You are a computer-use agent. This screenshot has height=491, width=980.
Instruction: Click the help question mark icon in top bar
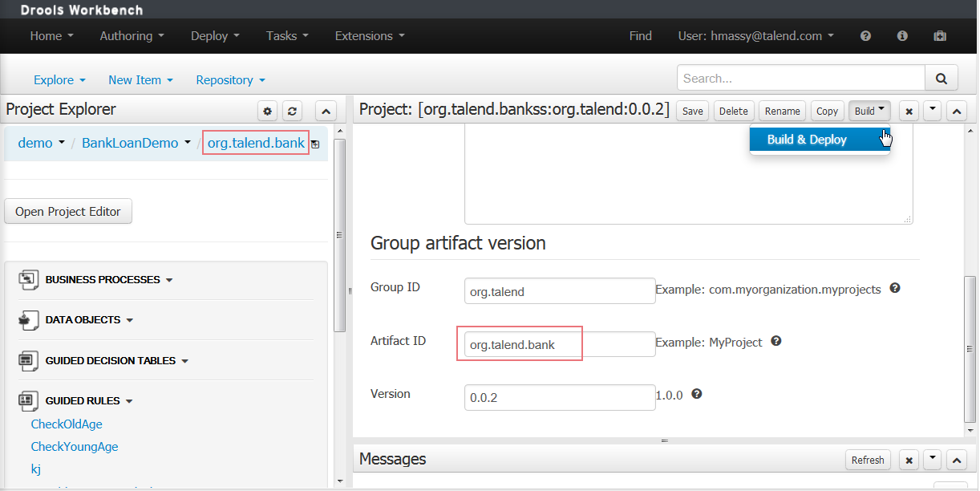coord(866,36)
